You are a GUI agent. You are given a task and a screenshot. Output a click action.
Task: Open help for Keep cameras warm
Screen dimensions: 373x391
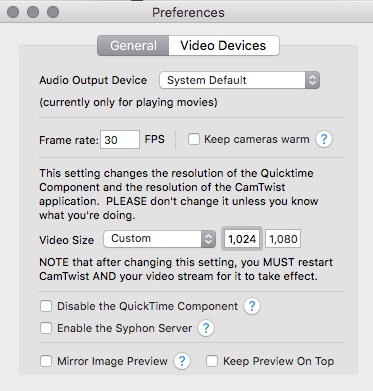pos(324,139)
